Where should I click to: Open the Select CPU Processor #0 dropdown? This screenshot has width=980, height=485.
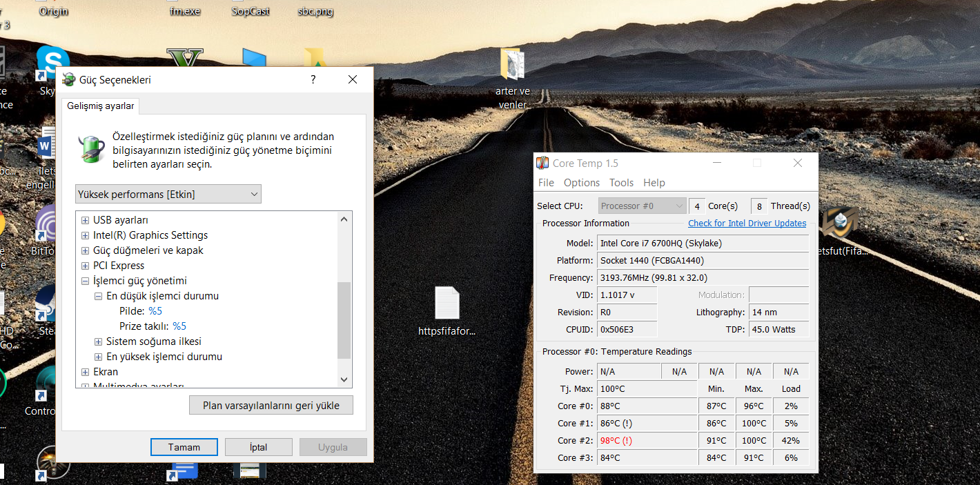pos(642,206)
